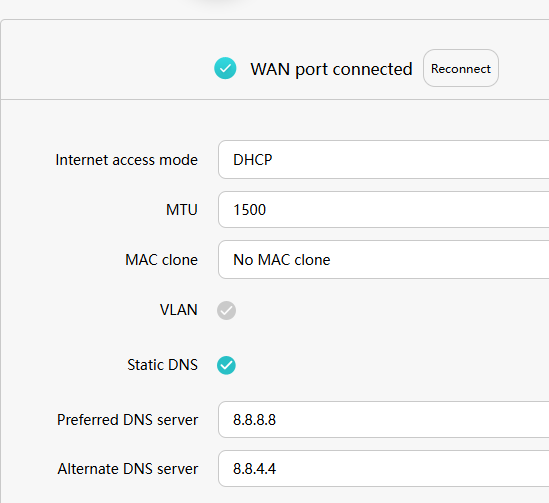Screen dimensions: 549x503
Task: Click the blank area right of the VLAN checkbox
Action: 385,310
